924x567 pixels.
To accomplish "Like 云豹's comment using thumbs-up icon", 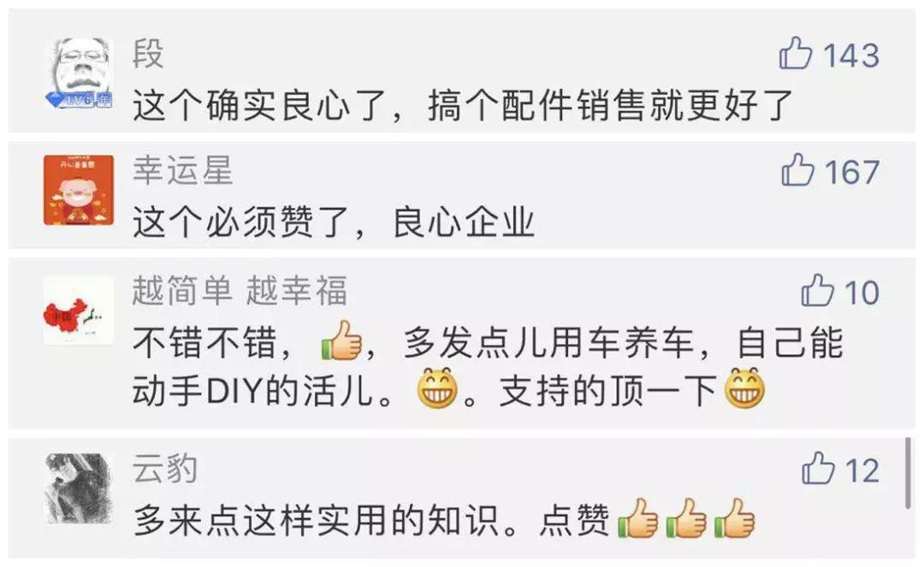I will tap(818, 469).
